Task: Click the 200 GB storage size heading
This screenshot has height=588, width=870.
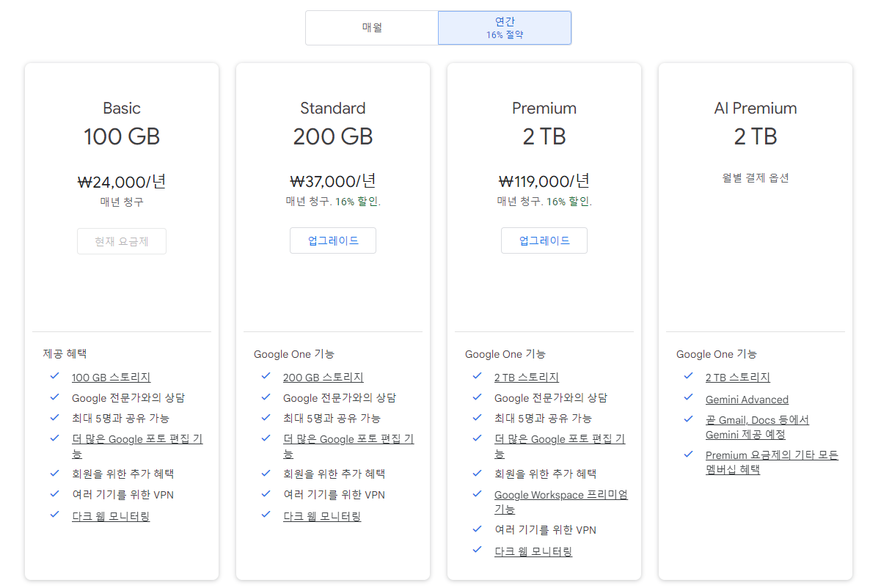Action: click(333, 136)
